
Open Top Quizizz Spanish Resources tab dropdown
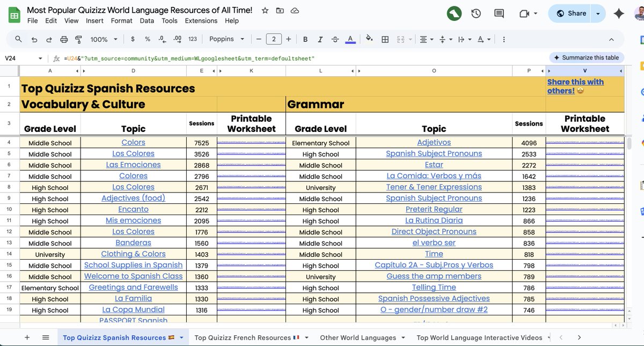tap(181, 337)
